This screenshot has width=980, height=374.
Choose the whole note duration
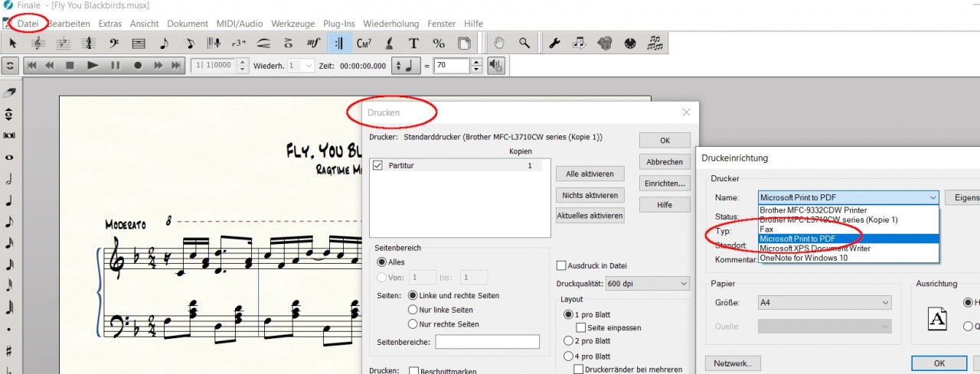[9, 157]
